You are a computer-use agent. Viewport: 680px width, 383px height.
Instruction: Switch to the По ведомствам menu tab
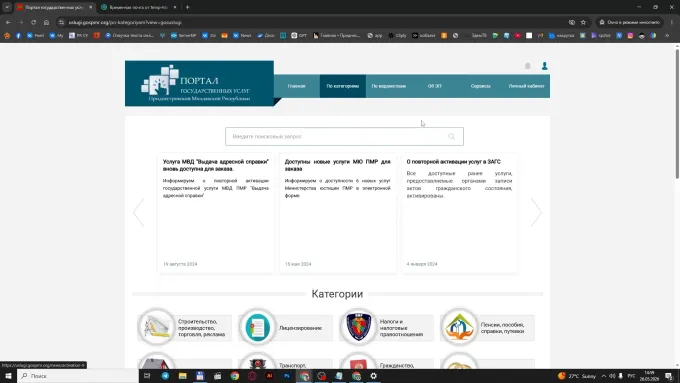click(389, 86)
